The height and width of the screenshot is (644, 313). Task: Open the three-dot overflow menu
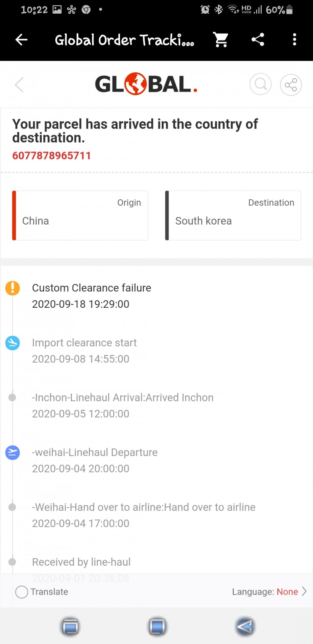coord(295,39)
